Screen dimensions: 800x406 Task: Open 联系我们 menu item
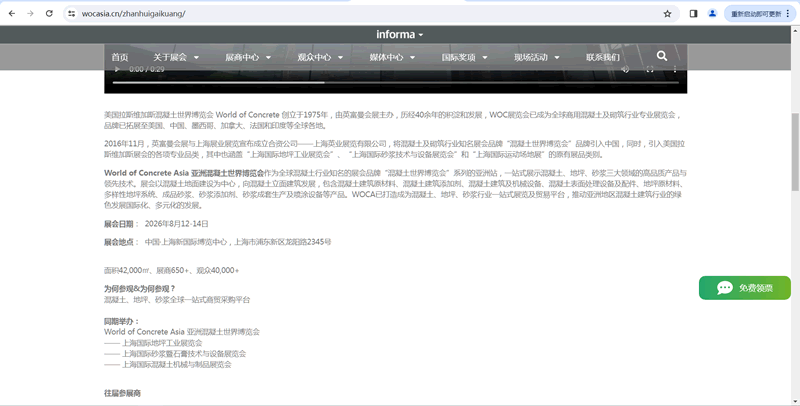(x=602, y=57)
